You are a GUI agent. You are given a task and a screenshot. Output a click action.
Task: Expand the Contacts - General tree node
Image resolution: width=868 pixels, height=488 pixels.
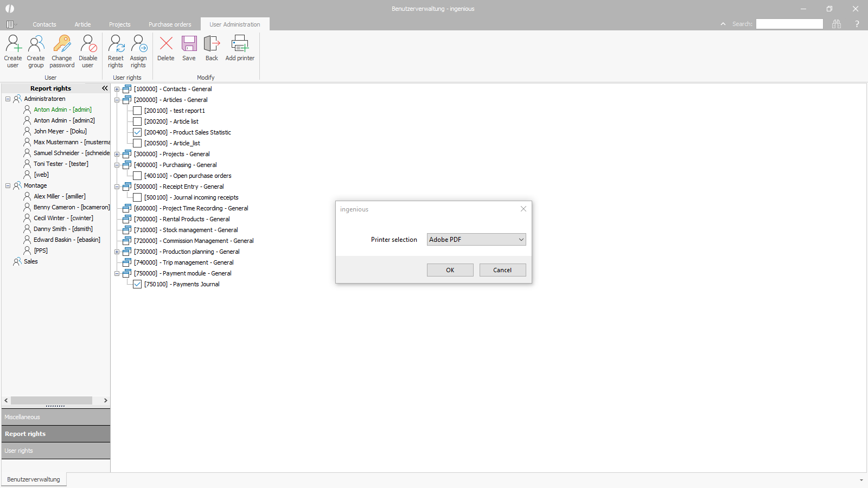pyautogui.click(x=117, y=89)
